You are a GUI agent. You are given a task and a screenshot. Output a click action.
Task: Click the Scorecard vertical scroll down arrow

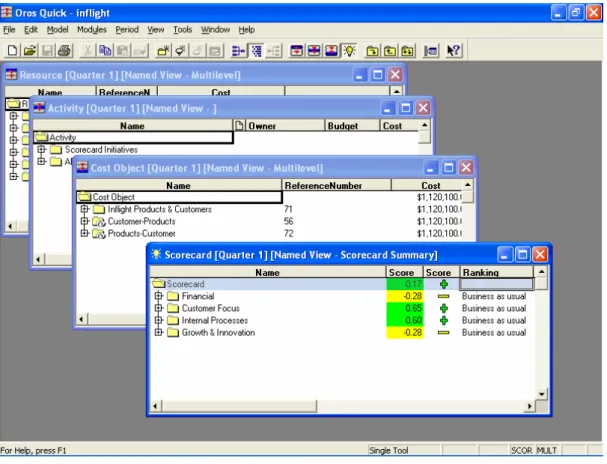tap(542, 394)
